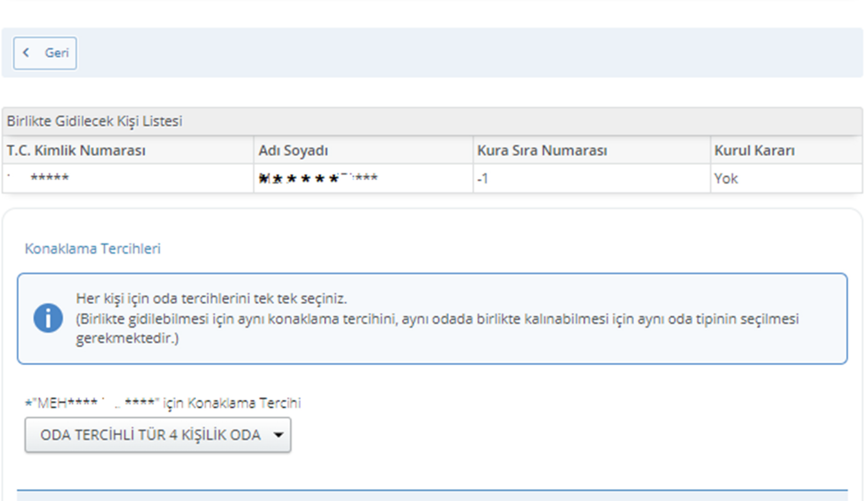
Task: Click the -1 value in Kura Sıra column
Action: (482, 178)
